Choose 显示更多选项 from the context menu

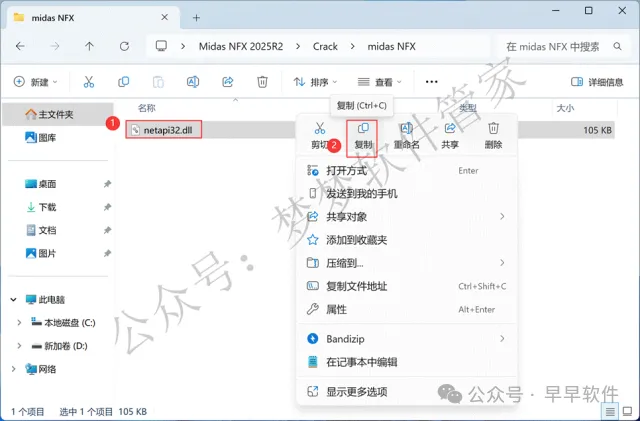[407, 392]
